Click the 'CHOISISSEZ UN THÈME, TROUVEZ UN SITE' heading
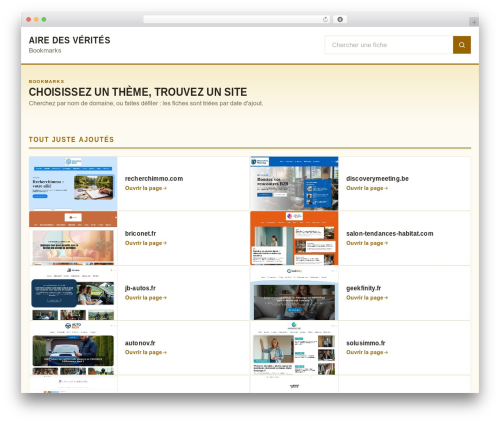Image resolution: width=500 pixels, height=423 pixels. click(x=138, y=92)
